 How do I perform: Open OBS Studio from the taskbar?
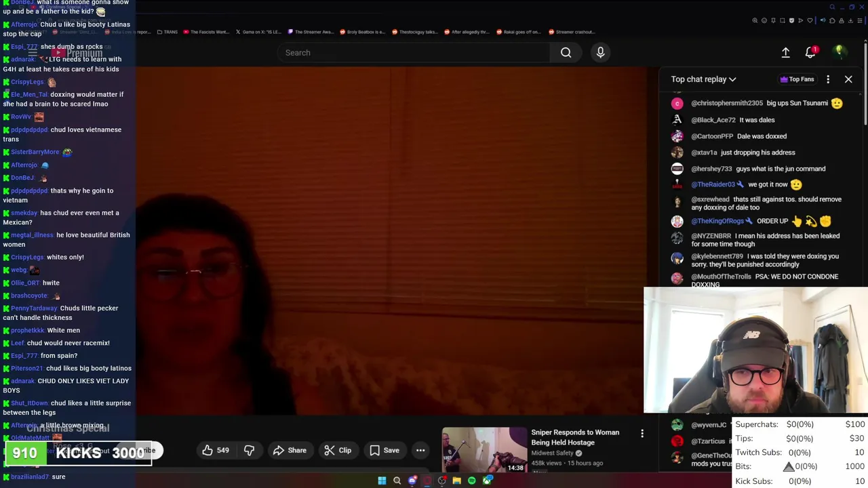(x=442, y=481)
